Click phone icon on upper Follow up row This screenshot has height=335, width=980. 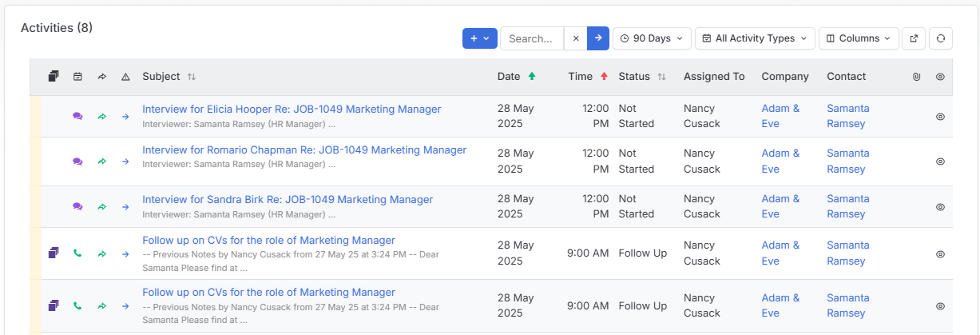[x=77, y=253]
